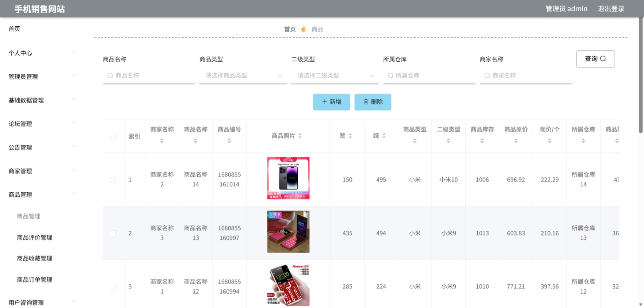644x308 pixels.
Task: Click the 删除 delete button
Action: click(373, 102)
